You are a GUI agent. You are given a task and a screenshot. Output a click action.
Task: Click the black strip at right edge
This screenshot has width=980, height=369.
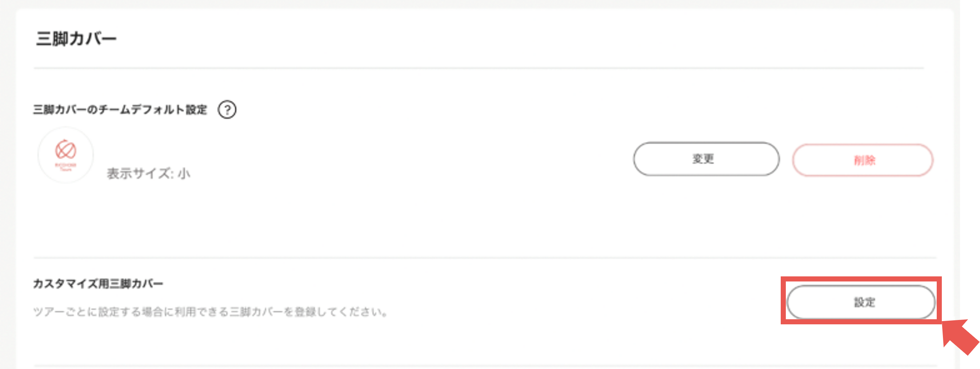click(970, 152)
